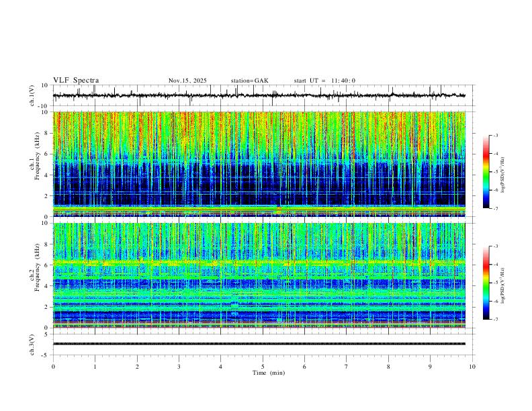Screen dimensions: 532x411
Task: Click the "ch.1(V)" axis label
Action: 32,95
